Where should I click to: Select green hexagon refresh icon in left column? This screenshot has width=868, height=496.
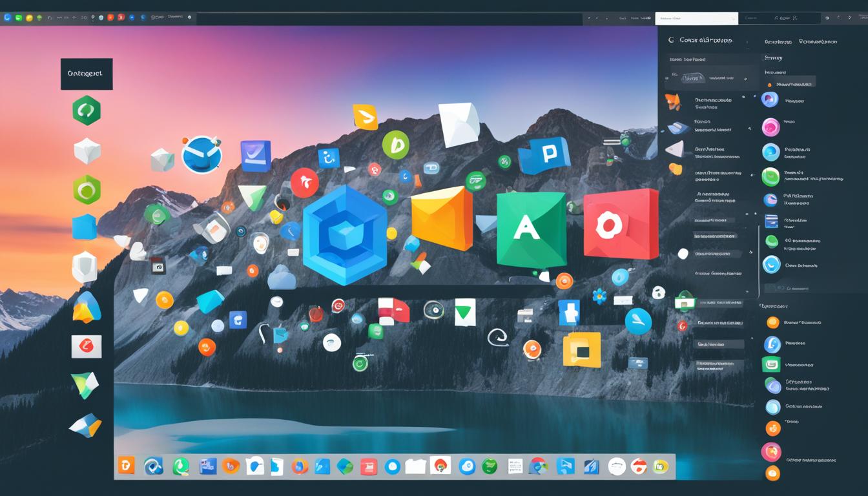point(87,110)
